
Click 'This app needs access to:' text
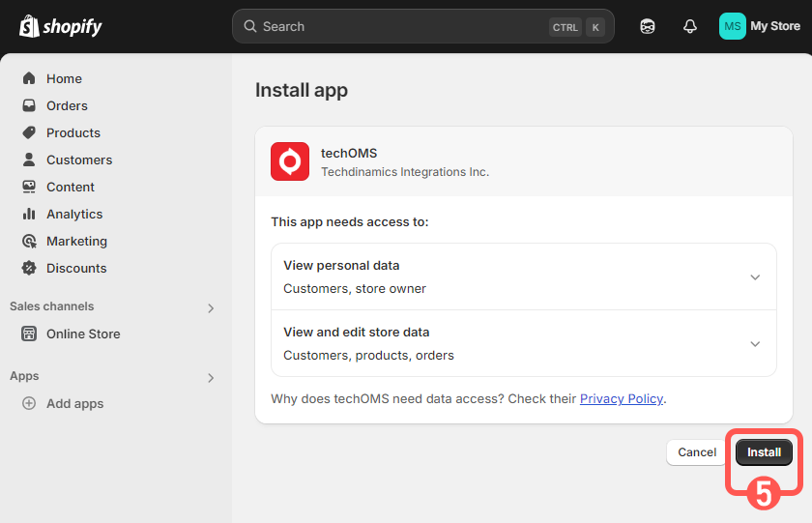pos(350,221)
